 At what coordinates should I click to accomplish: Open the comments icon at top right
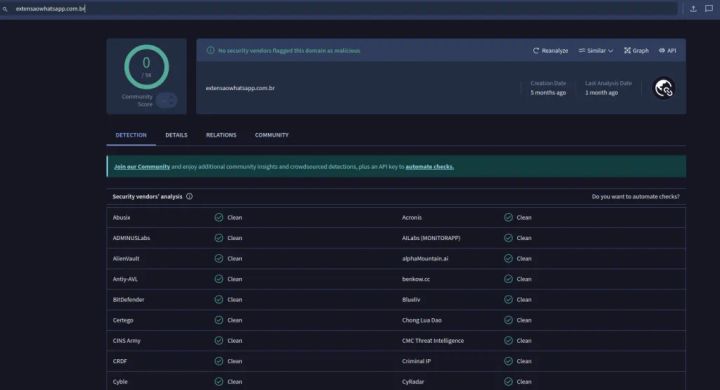709,9
